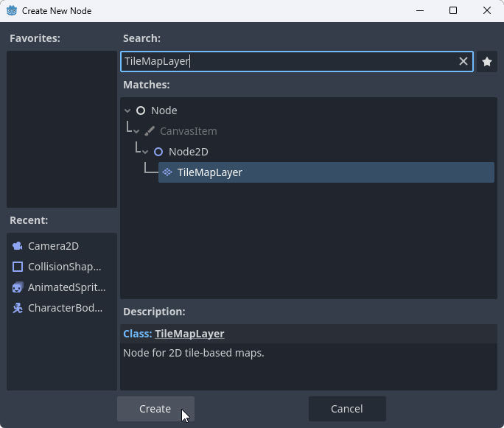This screenshot has width=504, height=428.
Task: Click the AnimatedSprite icon in Recent
Action: pyautogui.click(x=18, y=287)
